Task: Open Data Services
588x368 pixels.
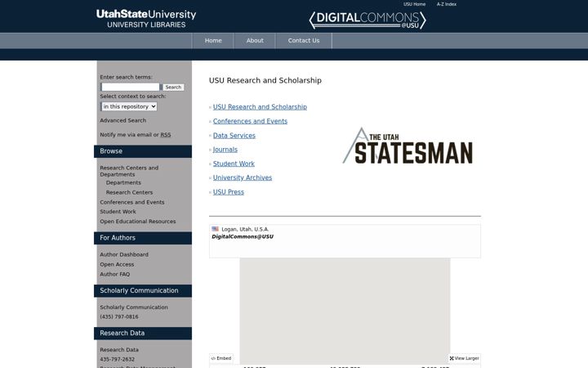Action: pyautogui.click(x=234, y=136)
